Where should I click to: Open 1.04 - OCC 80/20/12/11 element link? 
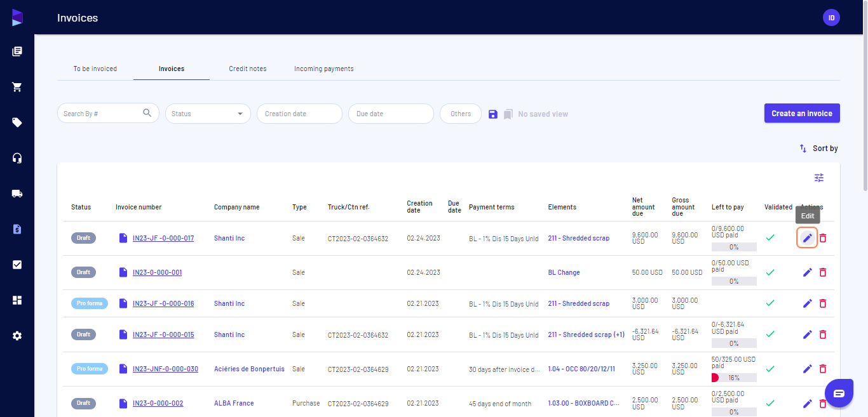[581, 369]
